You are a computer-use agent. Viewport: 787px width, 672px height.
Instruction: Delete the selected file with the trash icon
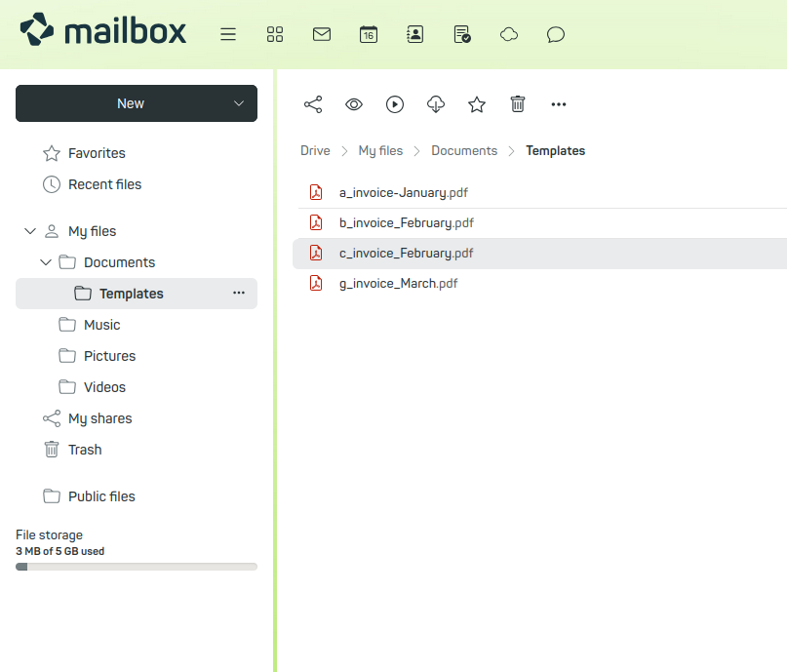point(518,104)
